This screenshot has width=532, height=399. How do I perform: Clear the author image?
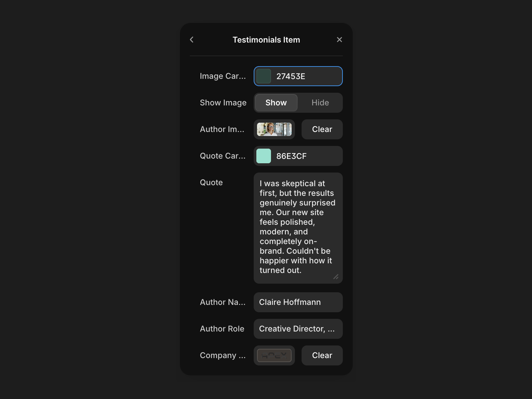[x=322, y=129]
